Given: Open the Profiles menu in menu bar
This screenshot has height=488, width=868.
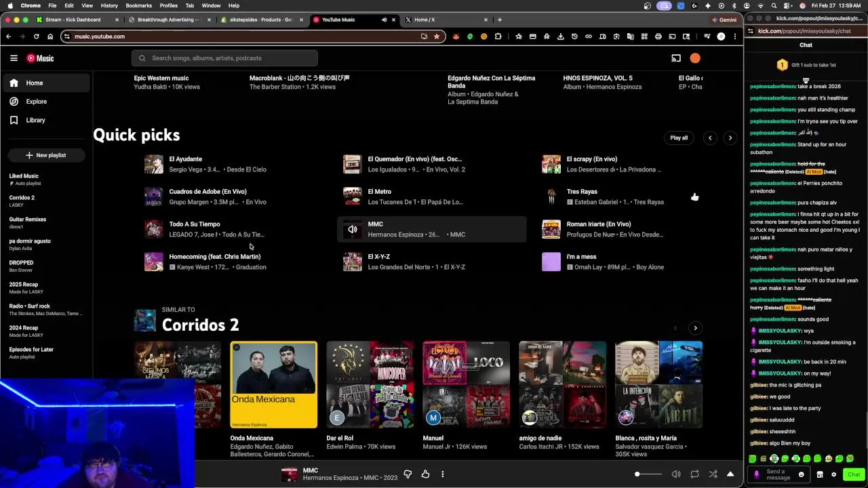Looking at the screenshot, I should [169, 5].
